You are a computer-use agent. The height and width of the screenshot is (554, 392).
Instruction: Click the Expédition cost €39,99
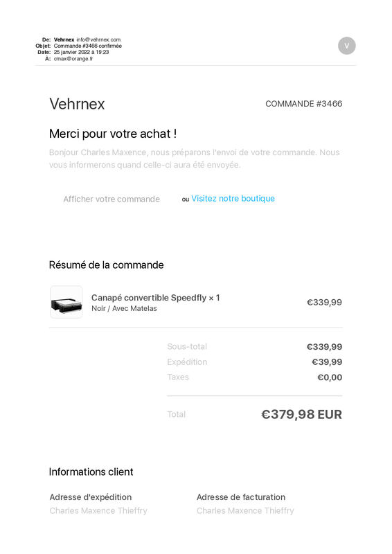327,362
